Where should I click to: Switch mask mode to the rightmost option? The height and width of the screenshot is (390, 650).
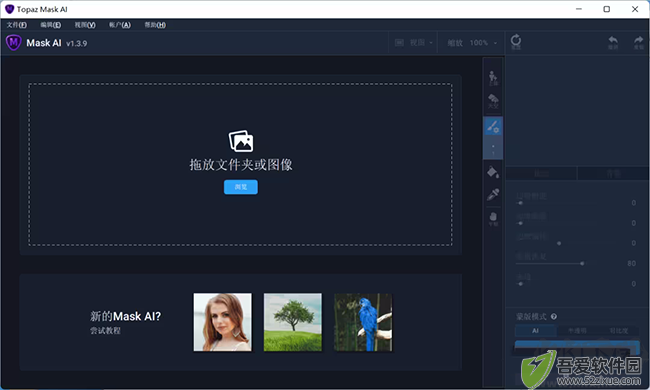point(618,330)
